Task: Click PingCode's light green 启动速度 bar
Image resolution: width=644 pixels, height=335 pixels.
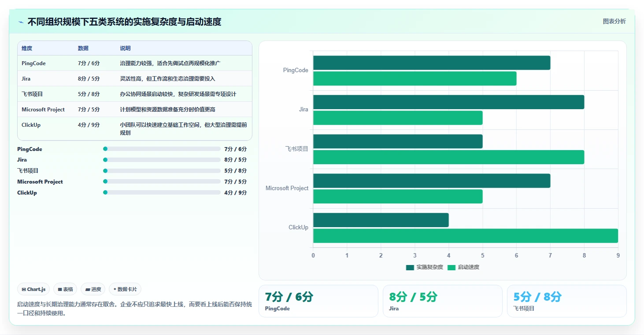Action: [415, 78]
